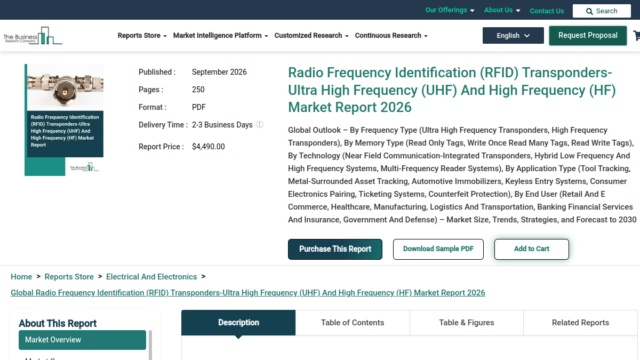Expand the Continuous Research menu

pos(391,36)
